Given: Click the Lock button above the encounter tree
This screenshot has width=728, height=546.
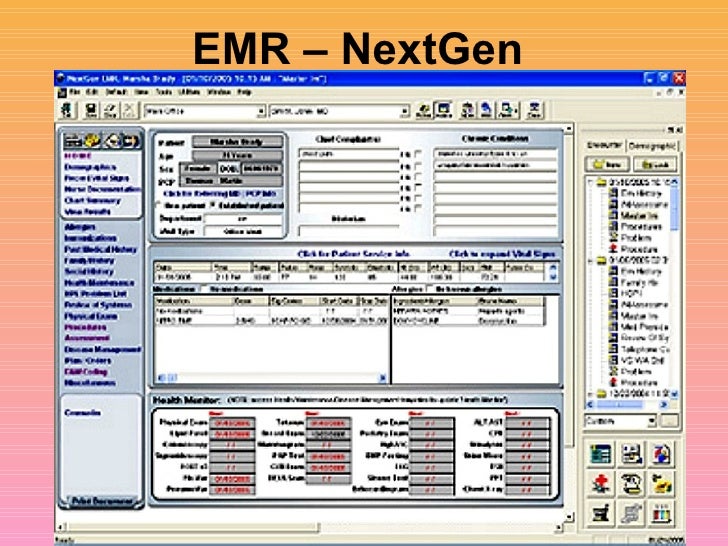Looking at the screenshot, I should pyautogui.click(x=656, y=164).
